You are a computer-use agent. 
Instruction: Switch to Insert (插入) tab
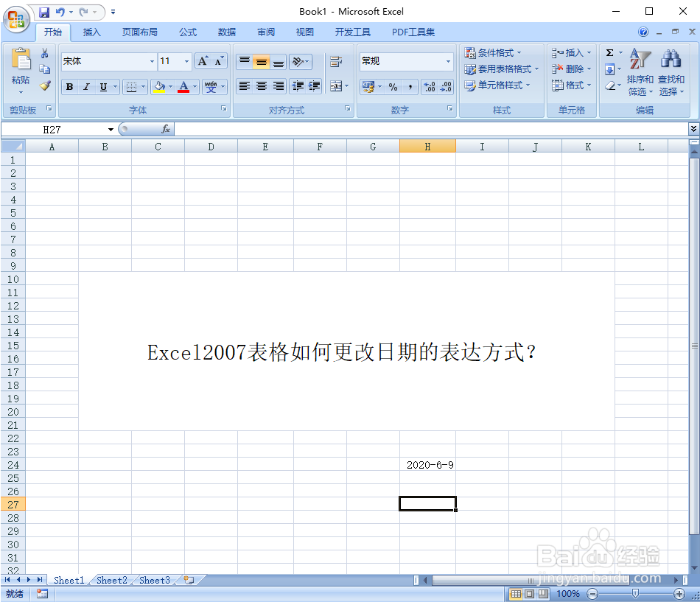tap(91, 32)
